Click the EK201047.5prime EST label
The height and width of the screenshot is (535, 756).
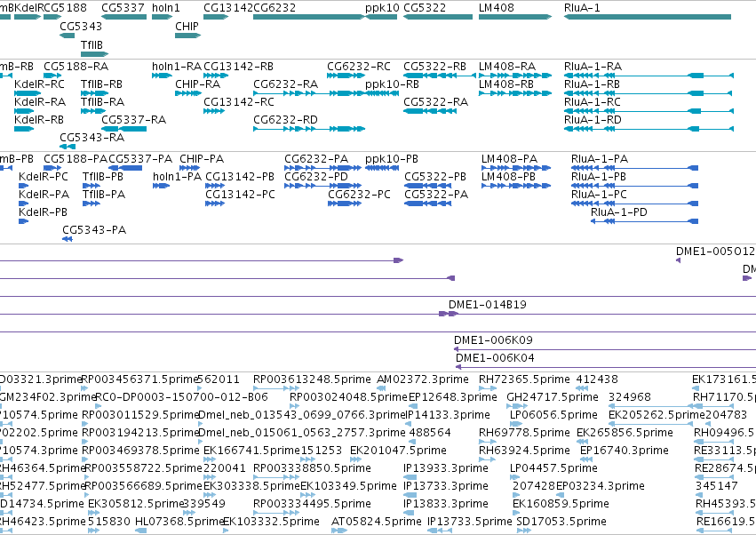pyautogui.click(x=398, y=451)
